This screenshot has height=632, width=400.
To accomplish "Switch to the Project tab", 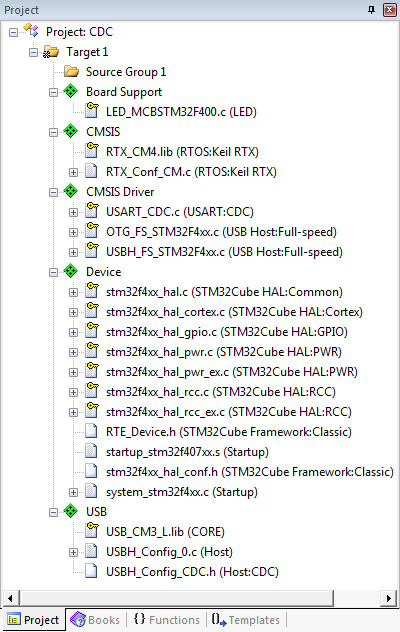I will coord(33,620).
